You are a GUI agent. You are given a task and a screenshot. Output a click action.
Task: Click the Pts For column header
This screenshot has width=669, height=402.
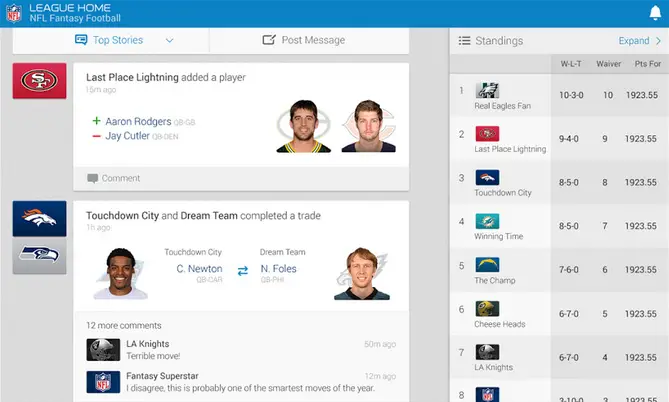click(648, 64)
